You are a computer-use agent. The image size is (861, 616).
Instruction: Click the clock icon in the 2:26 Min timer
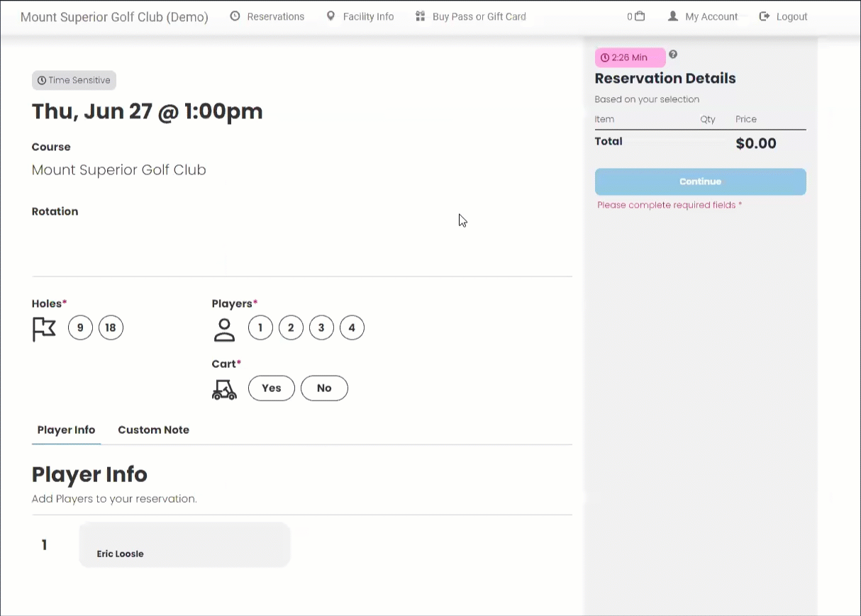pyautogui.click(x=605, y=57)
